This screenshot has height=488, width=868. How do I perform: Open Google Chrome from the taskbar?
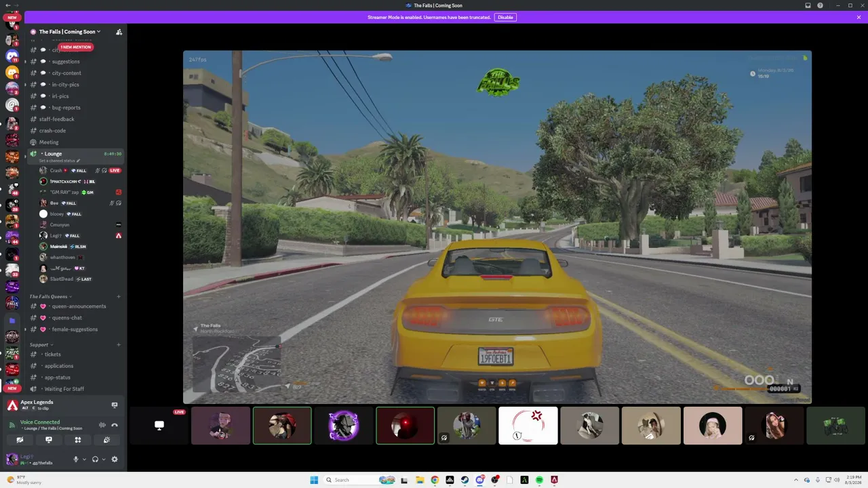435,480
